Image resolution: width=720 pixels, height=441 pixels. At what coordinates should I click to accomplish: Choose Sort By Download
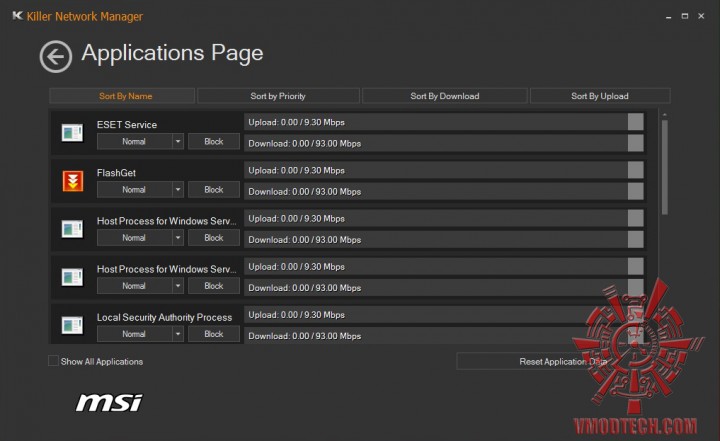444,96
